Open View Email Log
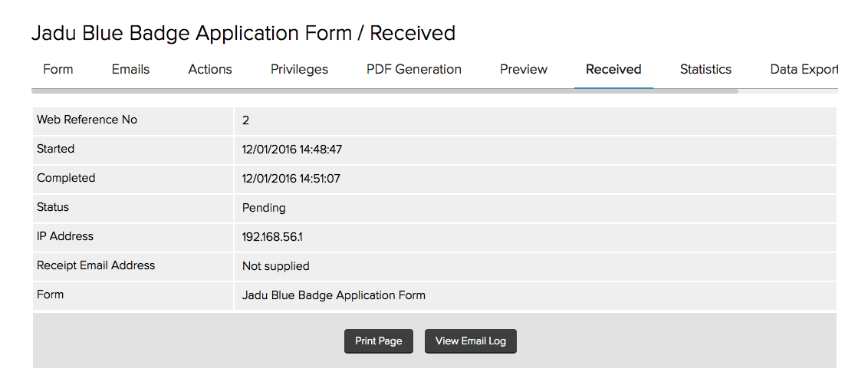The height and width of the screenshot is (385, 868). coord(471,341)
